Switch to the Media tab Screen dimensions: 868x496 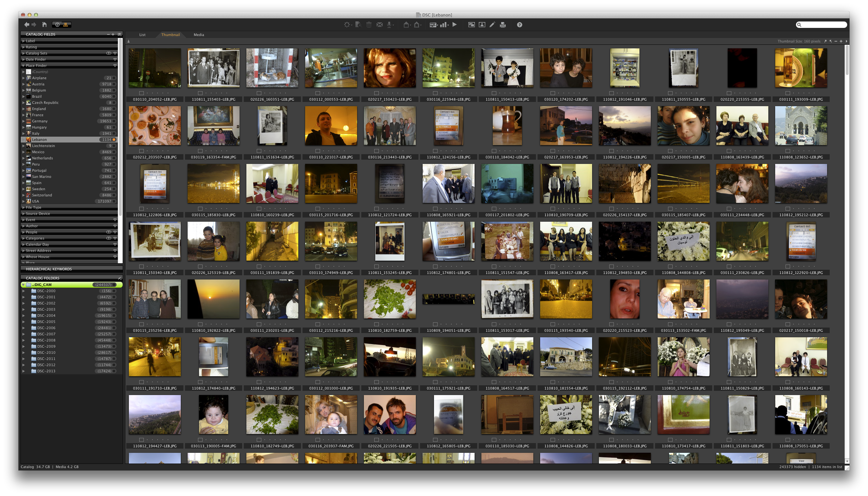(199, 35)
